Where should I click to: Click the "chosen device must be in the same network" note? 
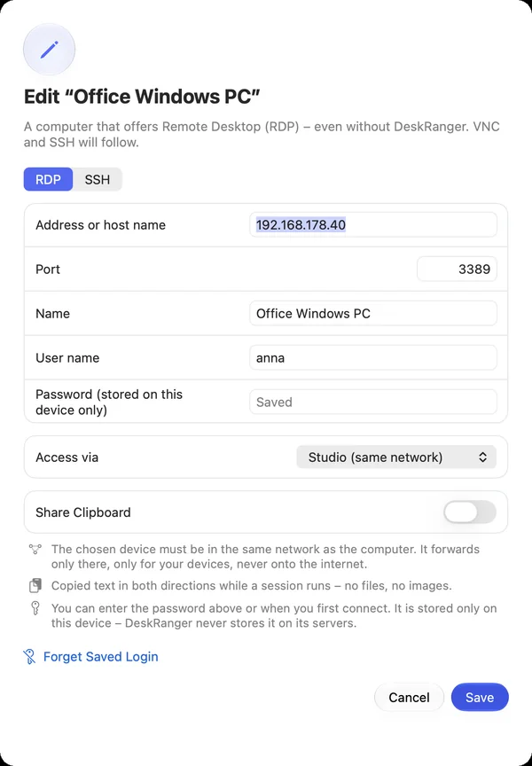[x=265, y=557]
